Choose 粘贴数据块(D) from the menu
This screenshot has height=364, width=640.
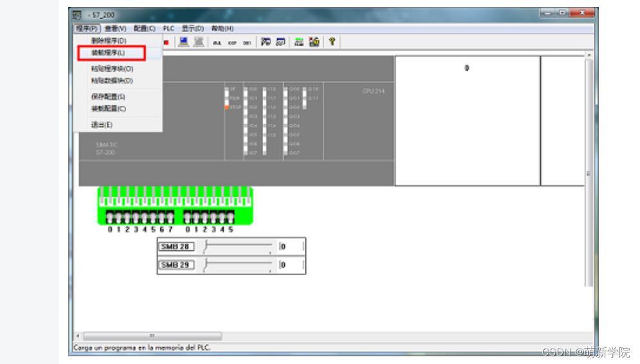118,81
